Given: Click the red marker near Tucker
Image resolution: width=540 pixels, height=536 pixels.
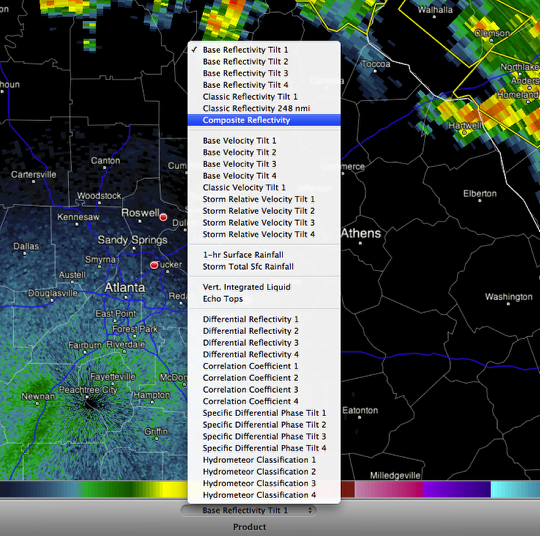Looking at the screenshot, I should [154, 265].
